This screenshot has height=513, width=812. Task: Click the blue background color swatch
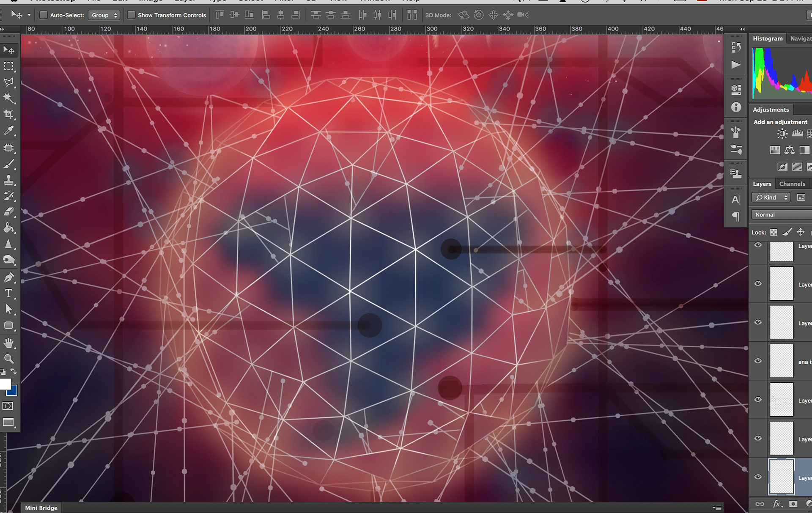point(13,391)
